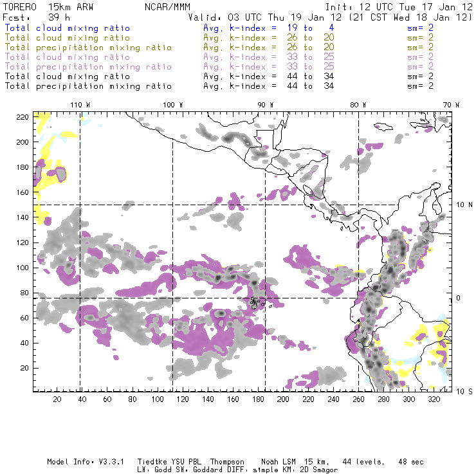Screen dimensions: 476x476
Task: Click the "Noah LSM" footer text
Action: [x=279, y=462]
